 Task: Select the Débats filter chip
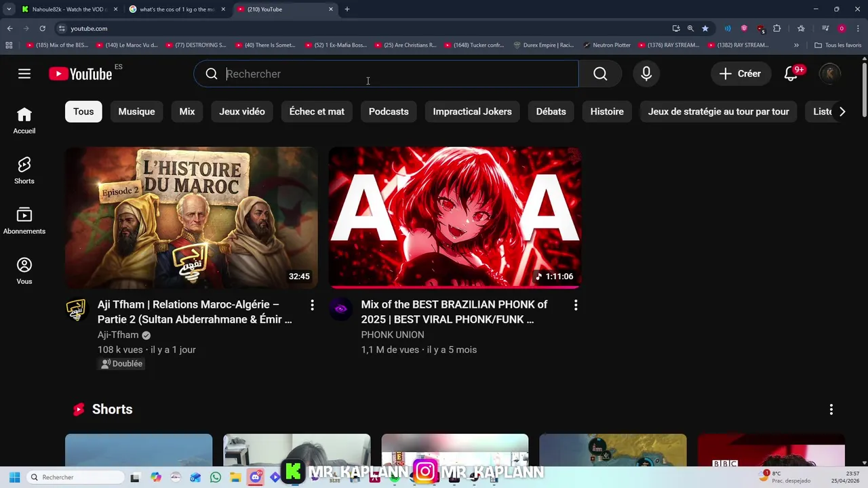click(x=551, y=112)
